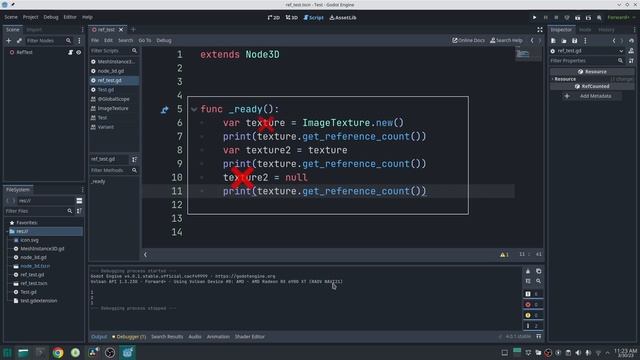Open the Editor menu

pos(70,17)
